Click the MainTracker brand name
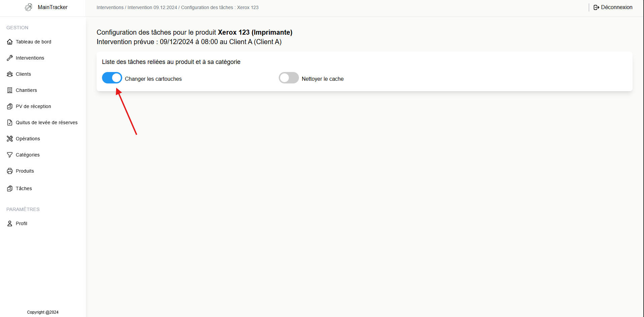 pos(53,7)
